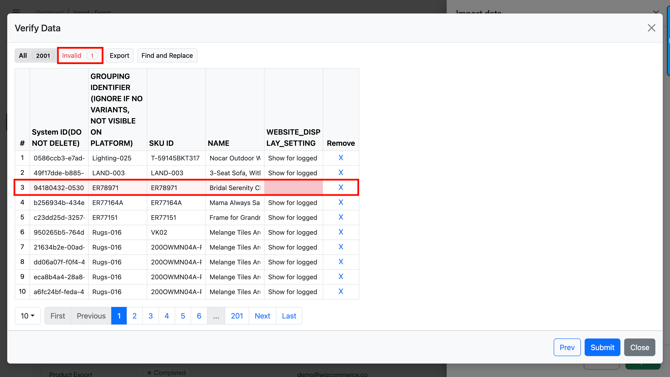This screenshot has width=670, height=377.
Task: Jump to page 201
Action: (x=237, y=316)
